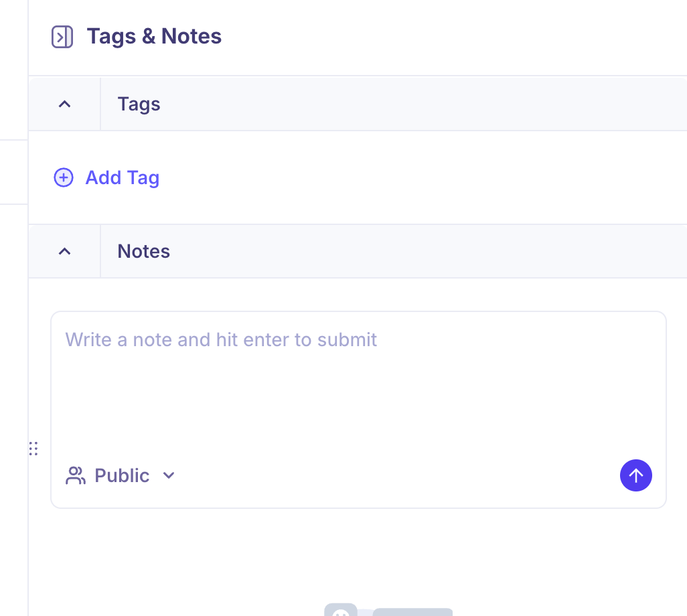Click the "Write a note" placeholder text
The width and height of the screenshot is (687, 616).
pyautogui.click(x=221, y=339)
